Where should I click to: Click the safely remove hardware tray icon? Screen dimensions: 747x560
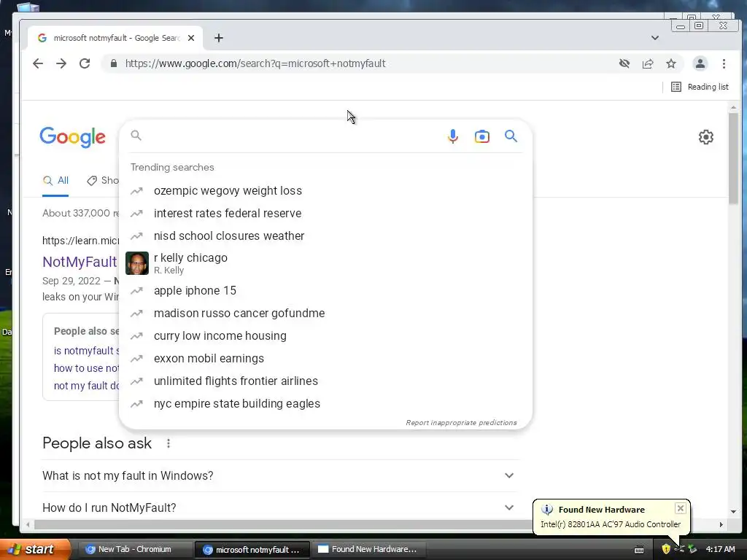click(692, 549)
